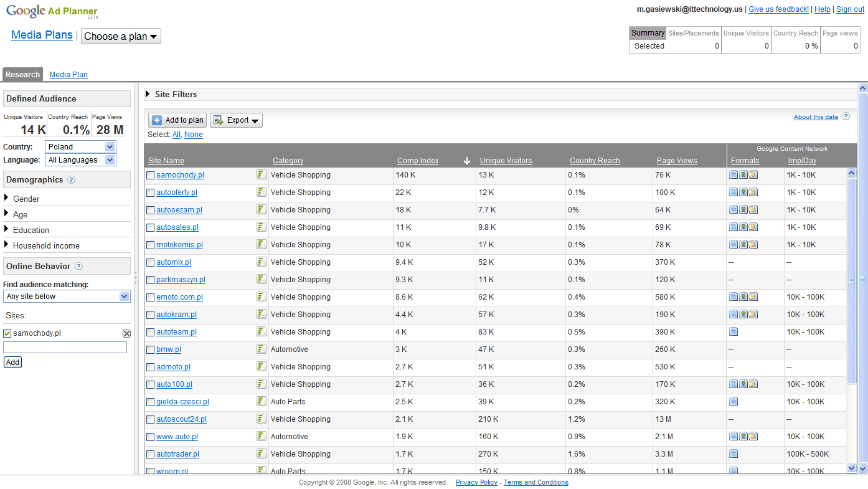Open site details icon for www.auto.pl row
Screen dimensions: 868x489
coord(262,436)
